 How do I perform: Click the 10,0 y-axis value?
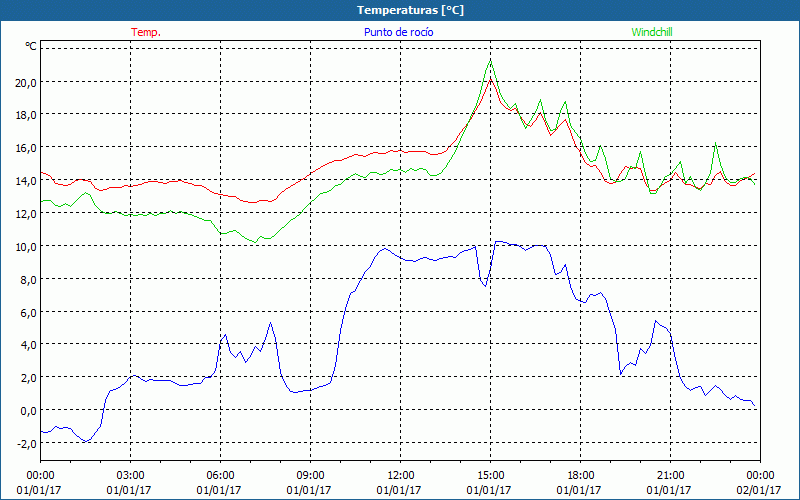(26, 247)
